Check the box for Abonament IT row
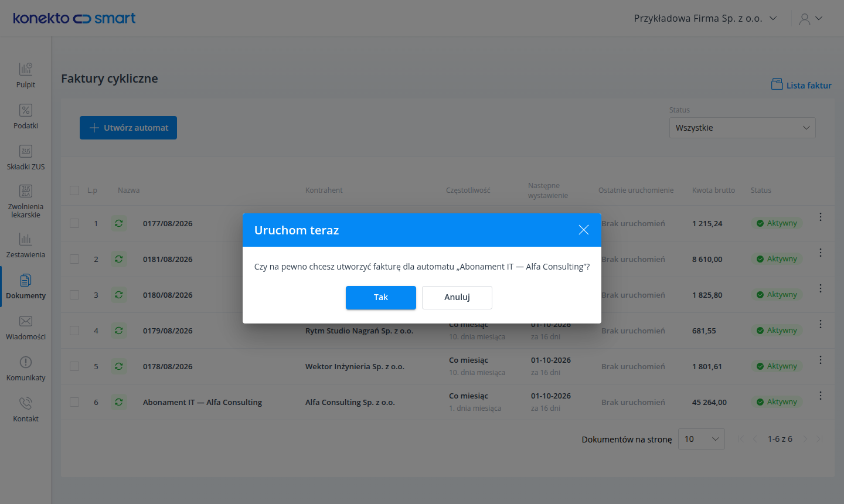Image resolution: width=844 pixels, height=504 pixels. pos(74,402)
